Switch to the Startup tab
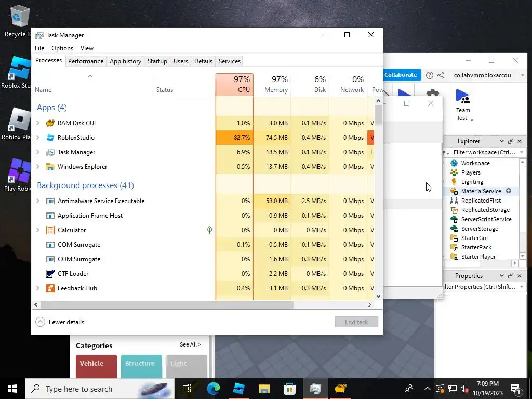Screen dimensions: 532x399 click(157, 61)
